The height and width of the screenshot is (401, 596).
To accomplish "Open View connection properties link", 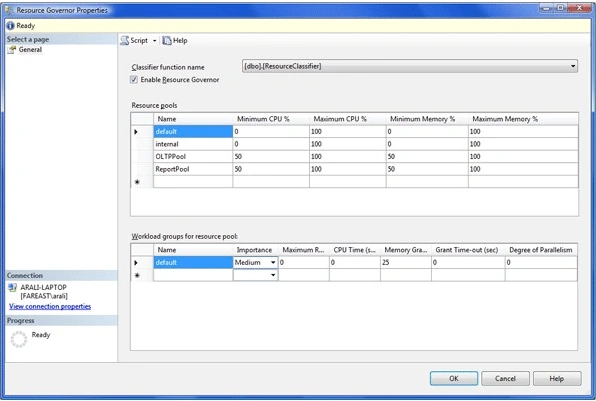I will [50, 306].
